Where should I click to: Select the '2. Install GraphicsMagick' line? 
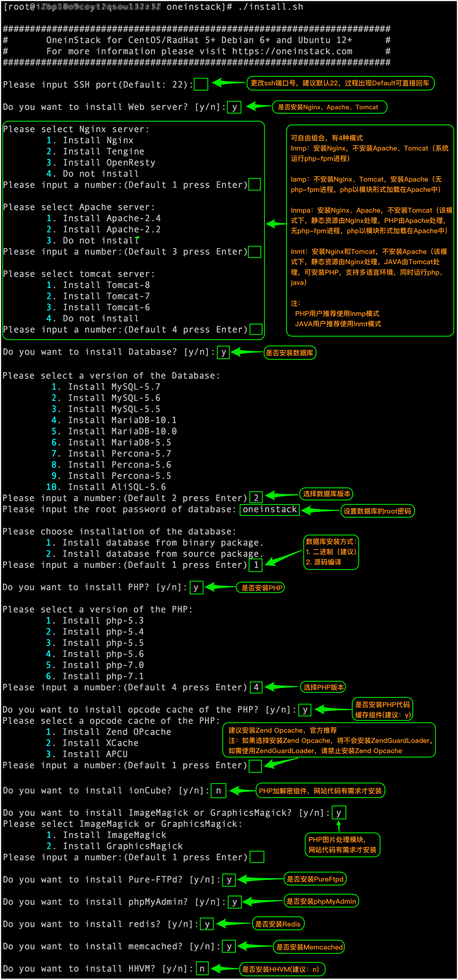114,847
